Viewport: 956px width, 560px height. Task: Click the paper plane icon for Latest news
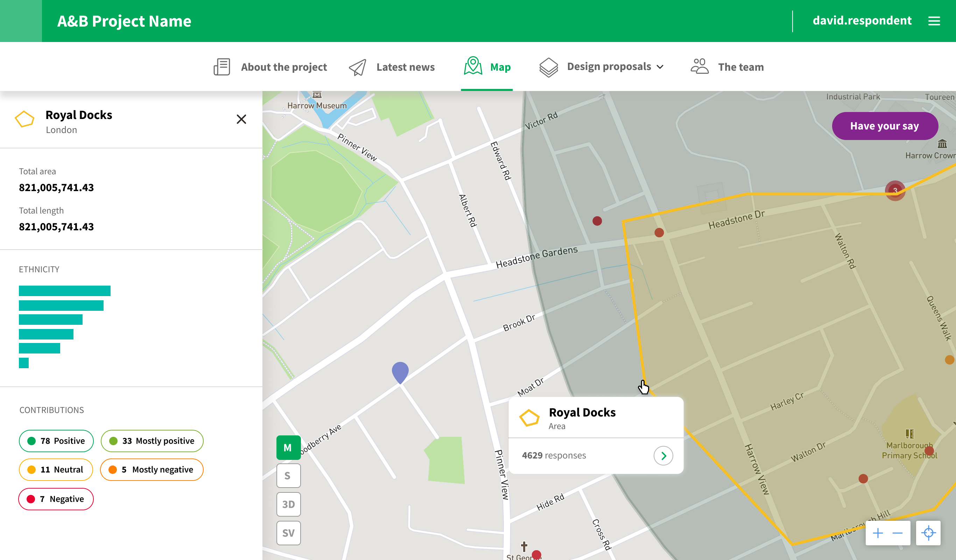357,66
